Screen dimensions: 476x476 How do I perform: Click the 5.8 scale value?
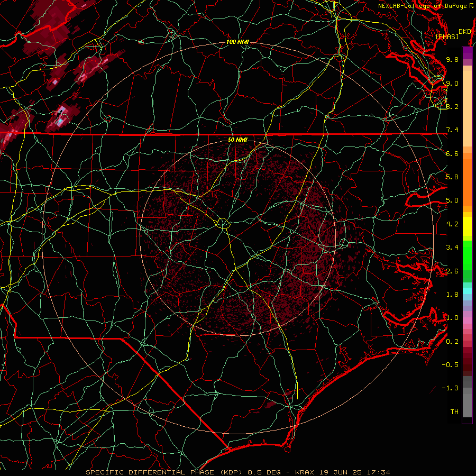tap(452, 177)
